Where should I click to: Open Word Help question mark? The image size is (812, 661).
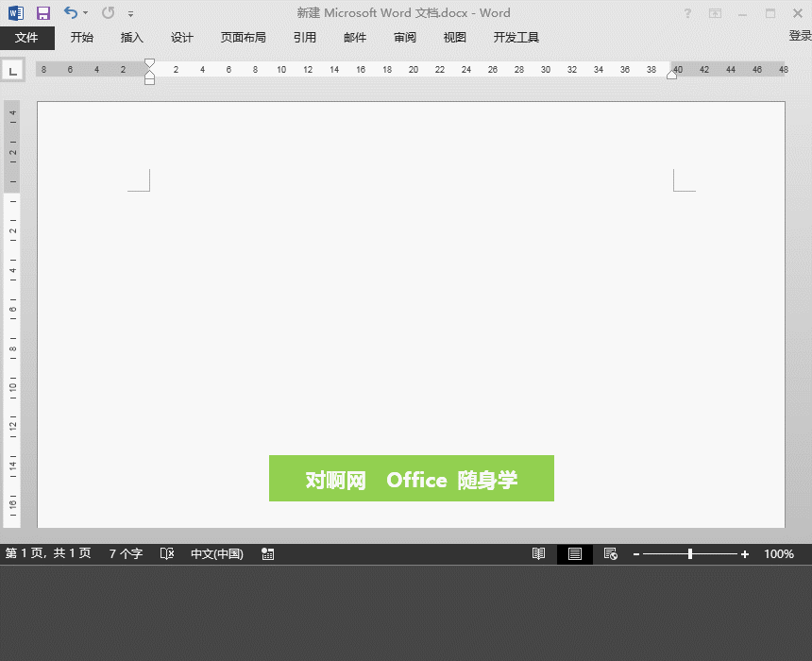687,13
